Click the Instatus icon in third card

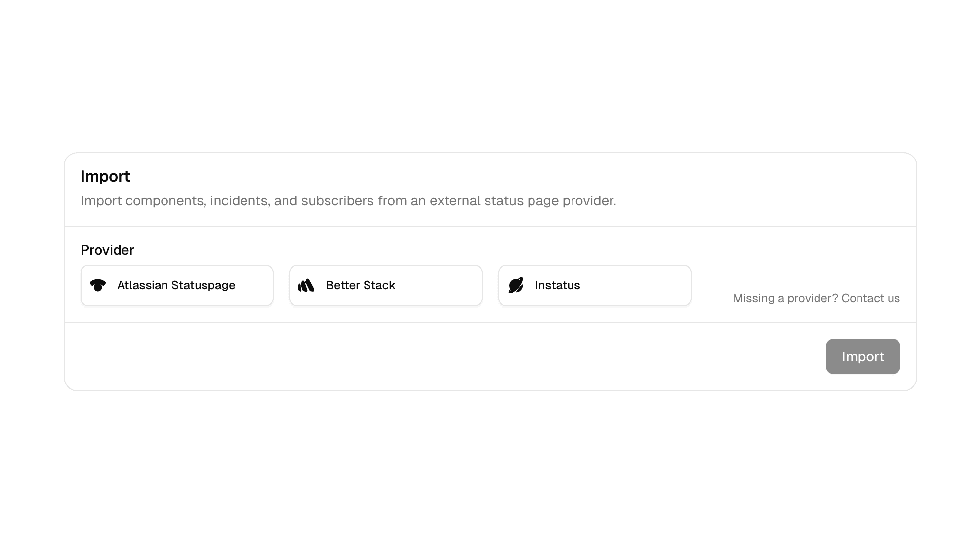(516, 285)
